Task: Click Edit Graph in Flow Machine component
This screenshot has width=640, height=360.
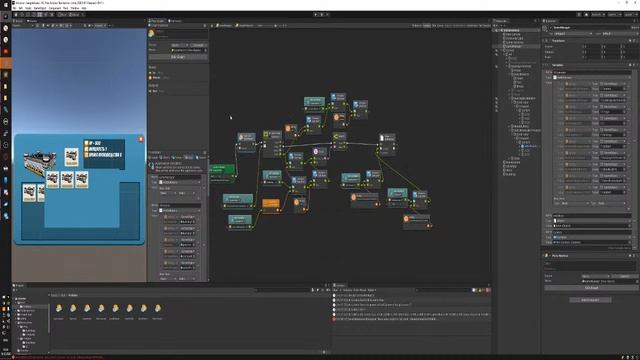Action: pos(591,288)
